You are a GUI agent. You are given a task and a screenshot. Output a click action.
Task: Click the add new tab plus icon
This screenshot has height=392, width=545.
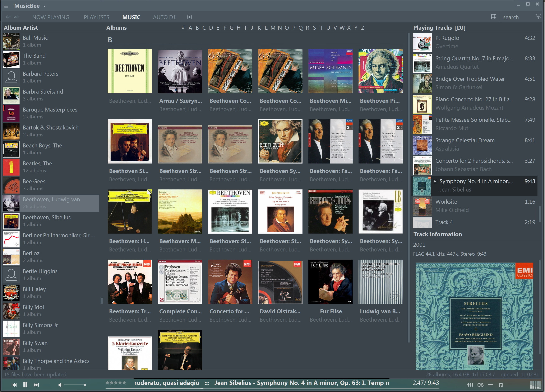click(189, 17)
